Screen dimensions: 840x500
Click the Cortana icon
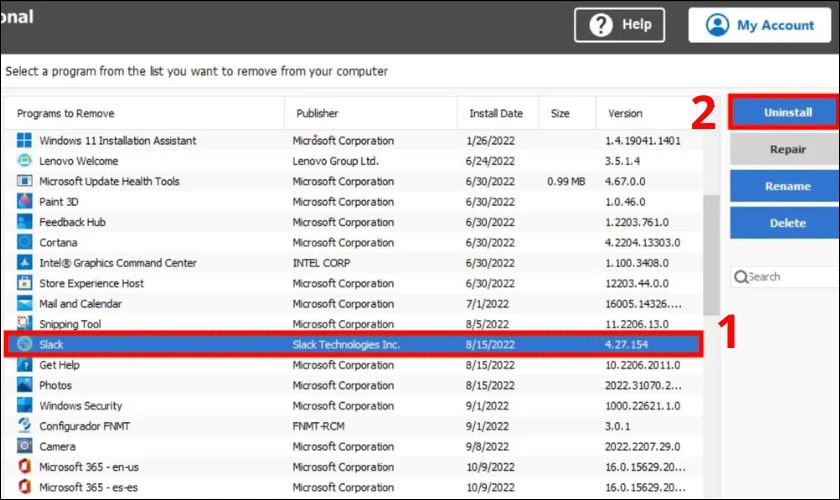(x=24, y=242)
